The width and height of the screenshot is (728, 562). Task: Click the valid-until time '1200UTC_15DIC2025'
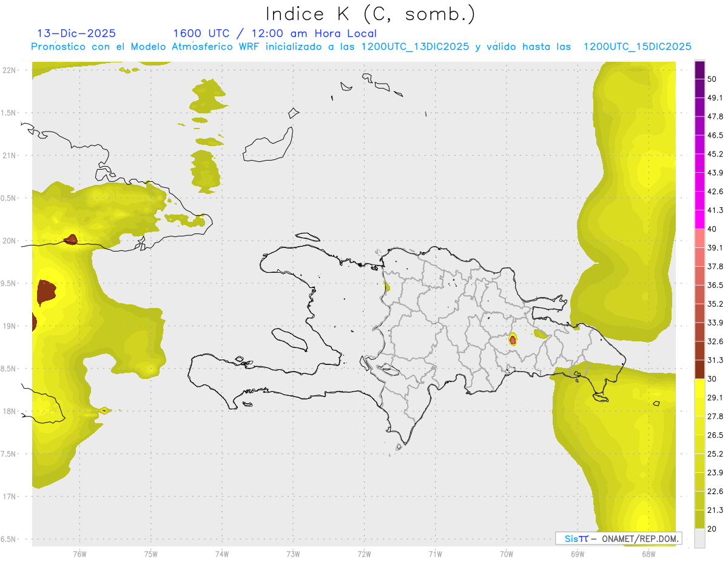click(x=637, y=47)
